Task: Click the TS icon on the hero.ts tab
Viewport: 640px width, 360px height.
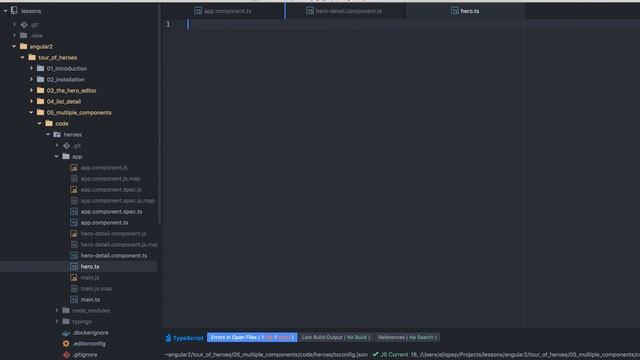Action: click(x=455, y=11)
